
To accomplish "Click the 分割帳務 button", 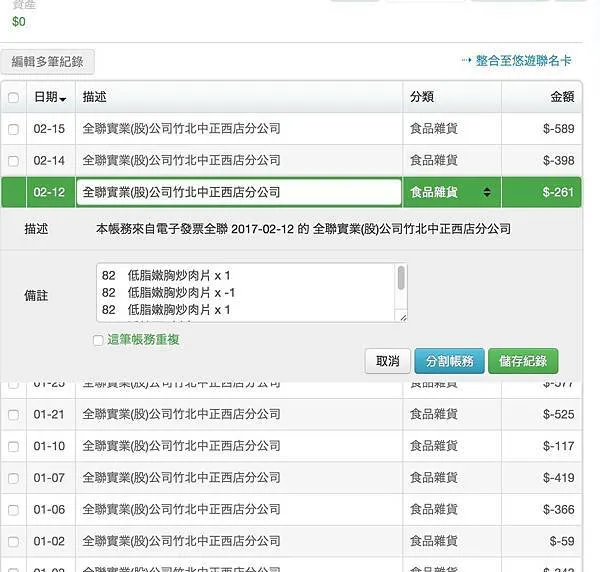I will pos(449,361).
